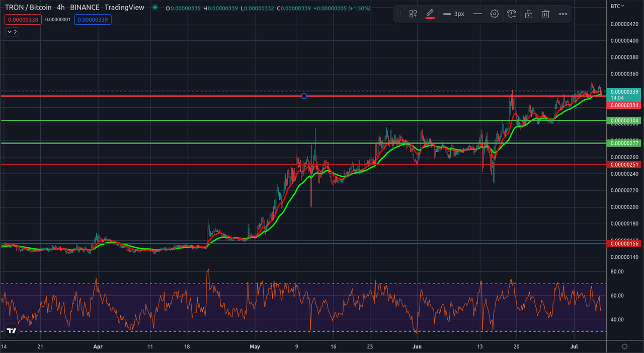Open drawing templates icon in floating toolbar

(413, 14)
